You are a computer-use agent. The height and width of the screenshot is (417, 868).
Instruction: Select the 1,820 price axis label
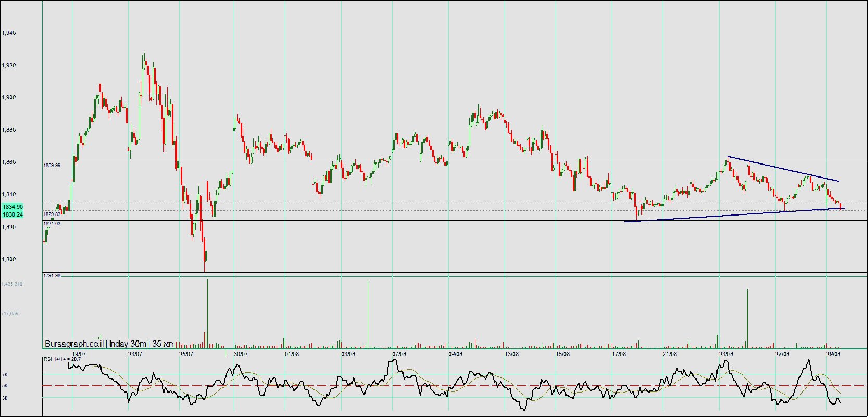tap(9, 227)
